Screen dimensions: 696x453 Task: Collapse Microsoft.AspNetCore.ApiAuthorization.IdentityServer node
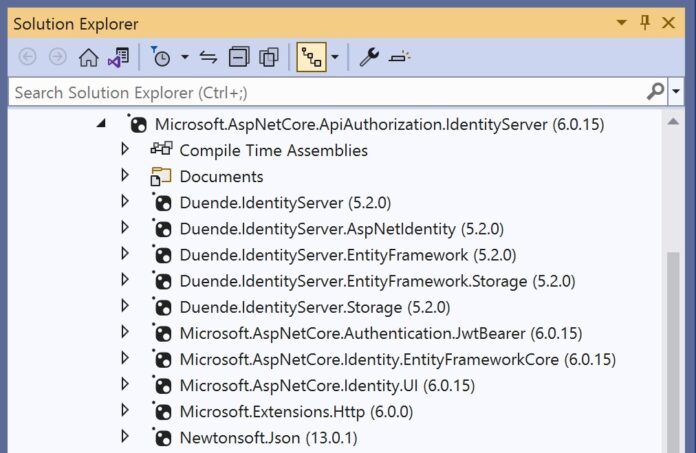101,125
